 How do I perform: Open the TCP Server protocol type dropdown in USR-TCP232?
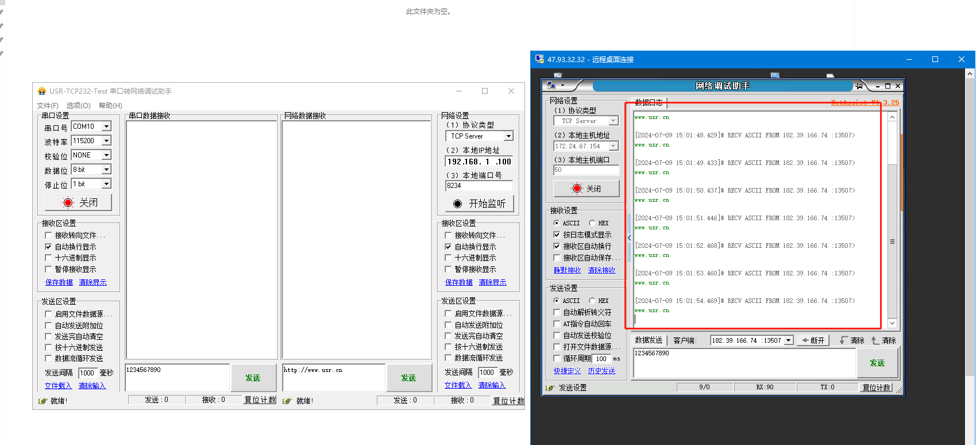pos(508,136)
